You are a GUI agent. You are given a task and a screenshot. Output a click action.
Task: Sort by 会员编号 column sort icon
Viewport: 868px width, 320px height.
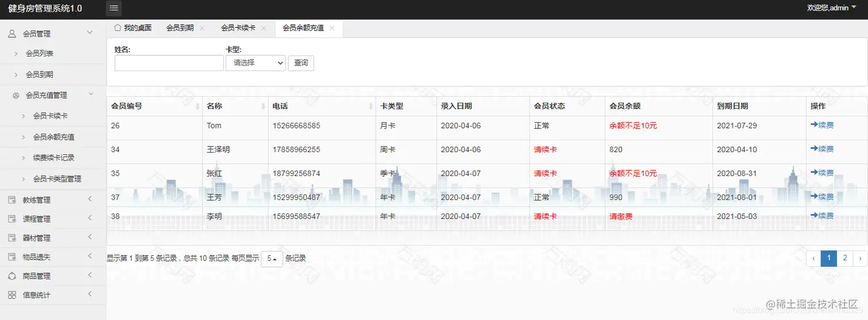point(198,106)
